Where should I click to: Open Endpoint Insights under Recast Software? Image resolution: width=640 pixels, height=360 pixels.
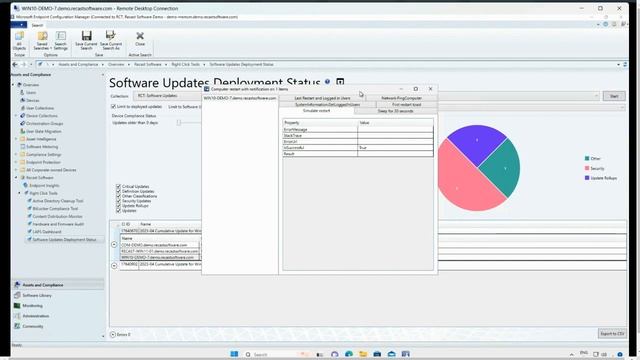click(x=44, y=185)
